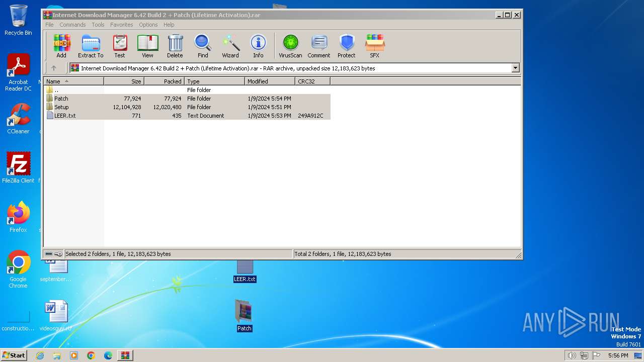Open the Options menu
The height and width of the screenshot is (362, 644).
click(x=148, y=25)
